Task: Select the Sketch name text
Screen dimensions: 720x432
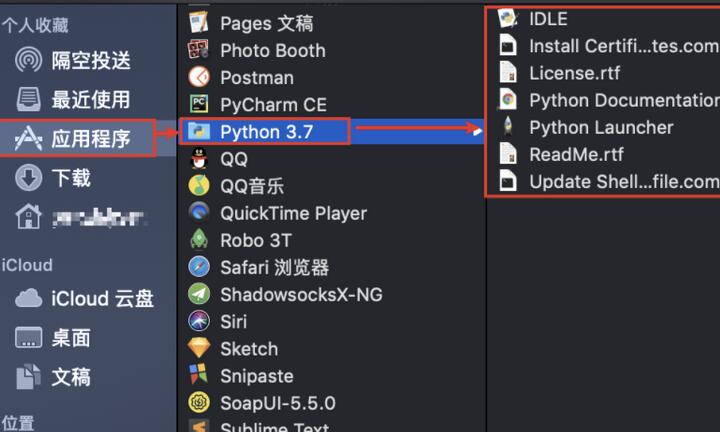Action: click(x=249, y=349)
